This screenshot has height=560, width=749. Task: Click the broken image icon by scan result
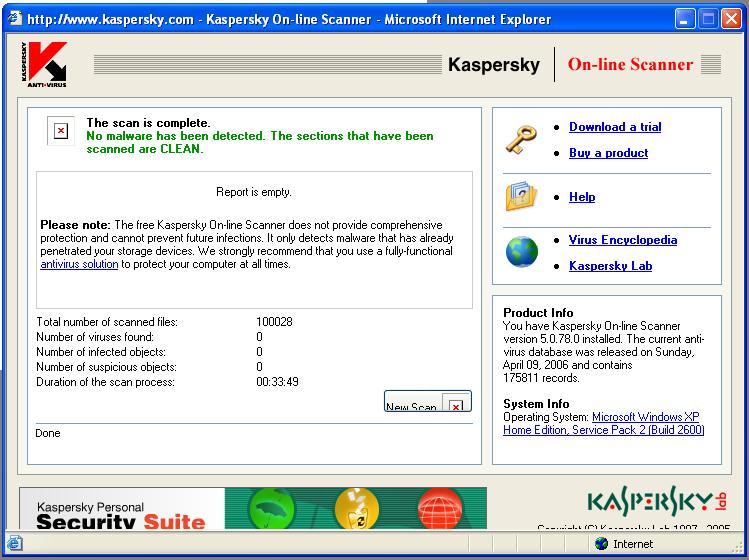click(61, 130)
